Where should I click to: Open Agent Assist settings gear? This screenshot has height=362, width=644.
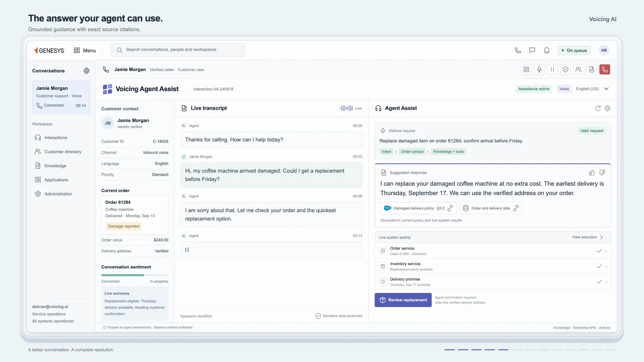point(607,108)
